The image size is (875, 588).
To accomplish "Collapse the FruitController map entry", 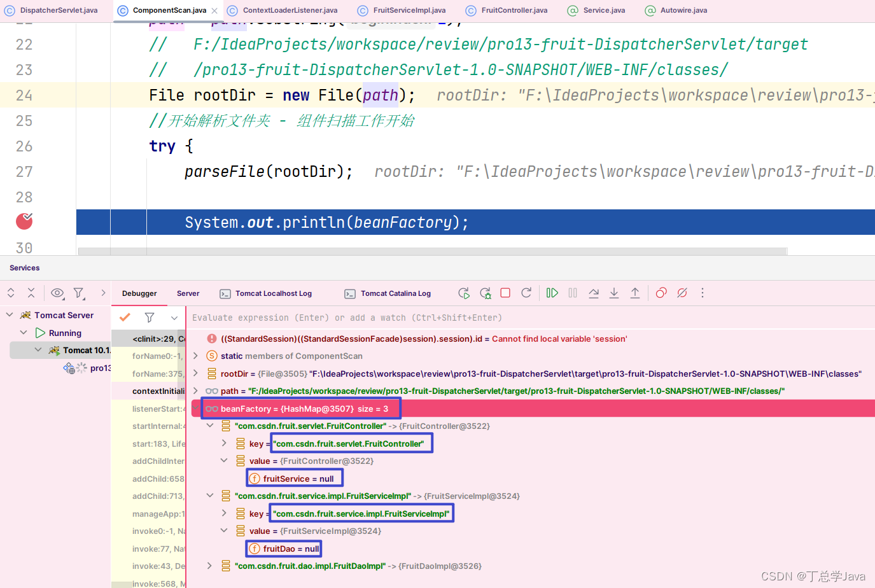I will 210,426.
